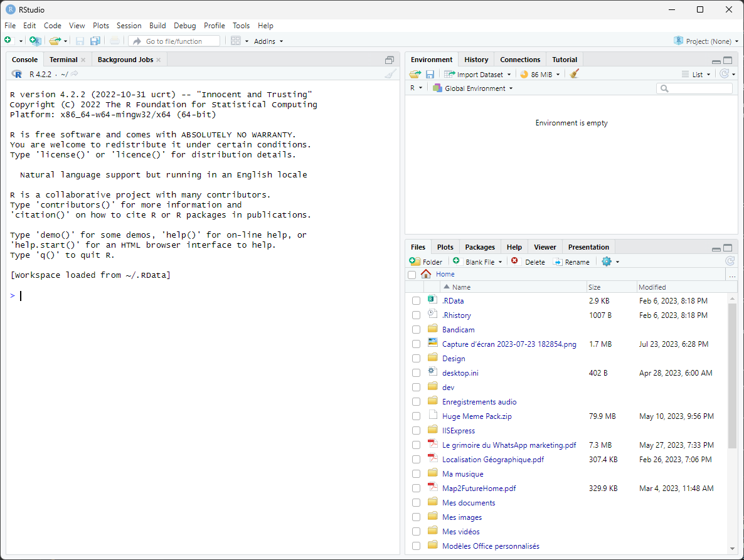
Task: Toggle the select-all files checkbox
Action: click(412, 275)
